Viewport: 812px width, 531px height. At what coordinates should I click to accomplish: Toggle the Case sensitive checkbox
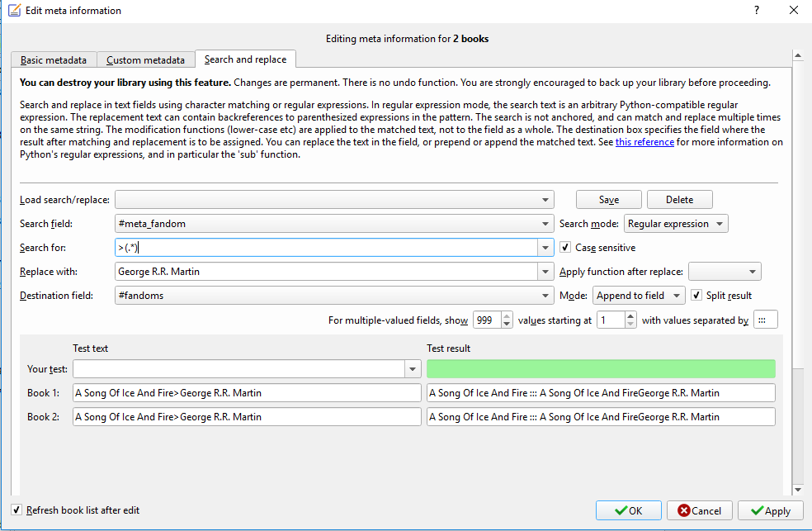tap(565, 247)
